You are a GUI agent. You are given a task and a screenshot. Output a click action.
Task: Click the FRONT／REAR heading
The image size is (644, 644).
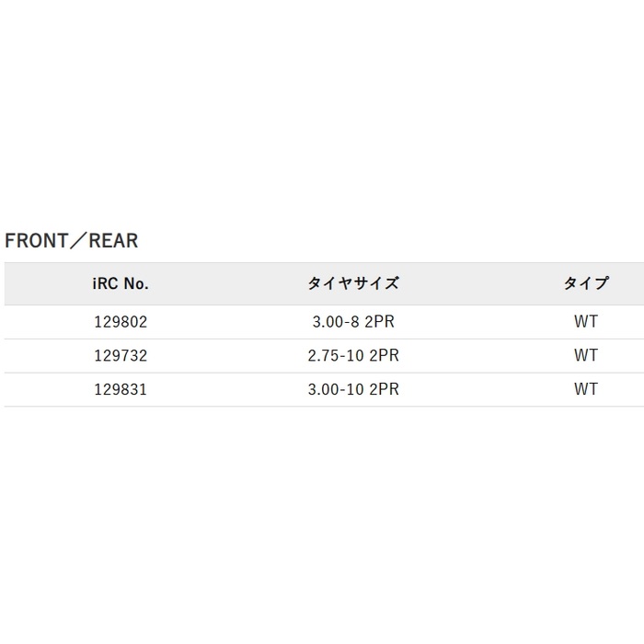[72, 241]
